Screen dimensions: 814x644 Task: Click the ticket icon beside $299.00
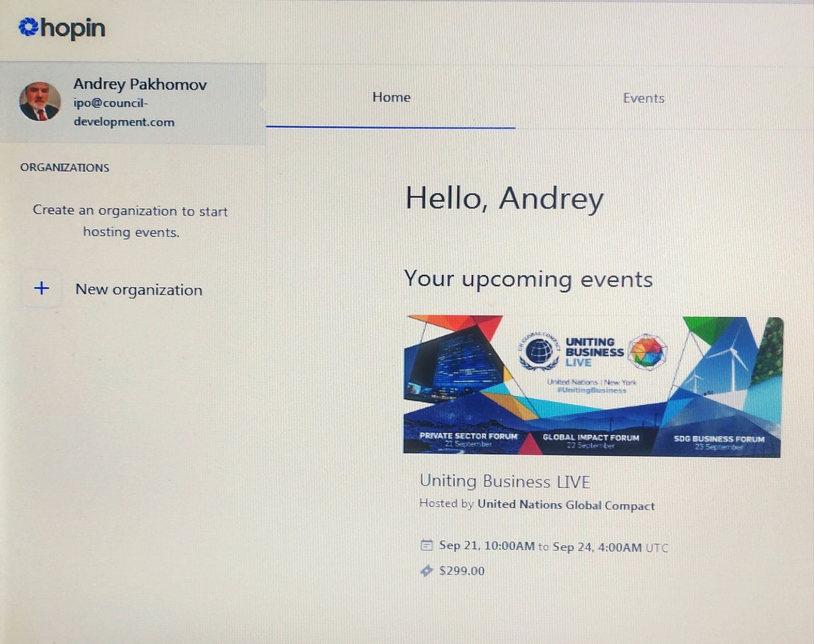coord(427,571)
